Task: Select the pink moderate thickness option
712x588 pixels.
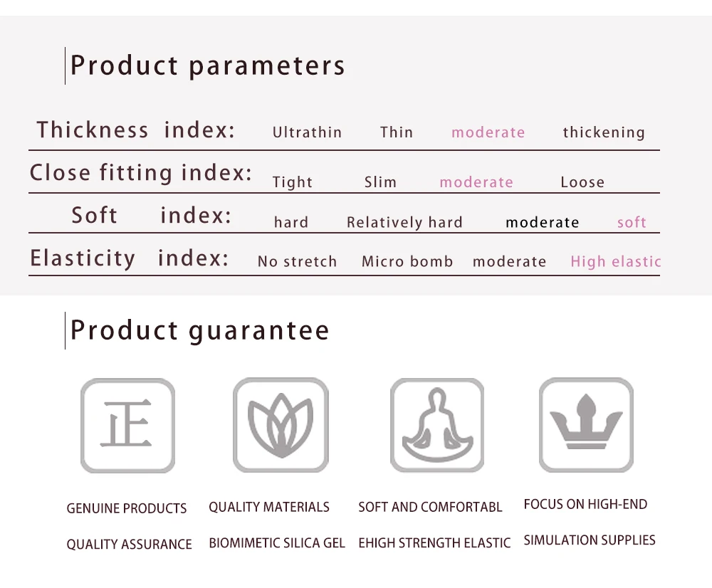Action: pos(488,132)
